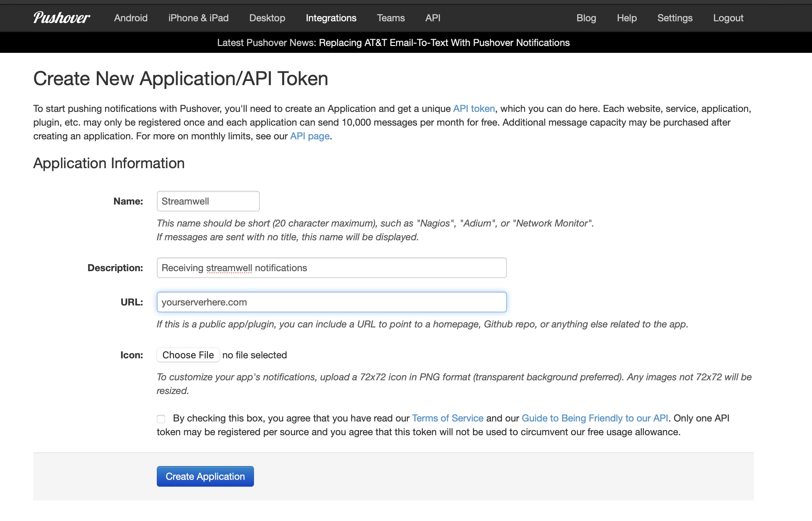812x521 pixels.
Task: Check the terms agreement checkbox
Action: pos(161,419)
